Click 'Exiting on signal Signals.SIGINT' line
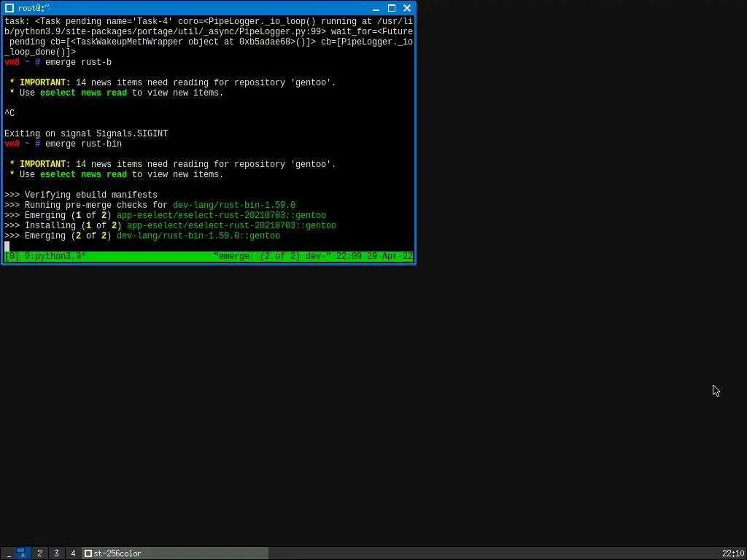This screenshot has width=747, height=560. 86,134
